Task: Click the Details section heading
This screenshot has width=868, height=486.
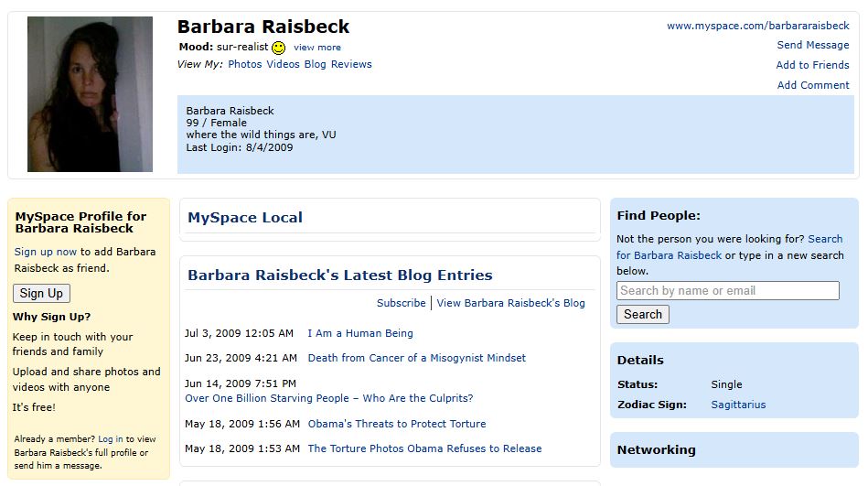Action: [640, 361]
